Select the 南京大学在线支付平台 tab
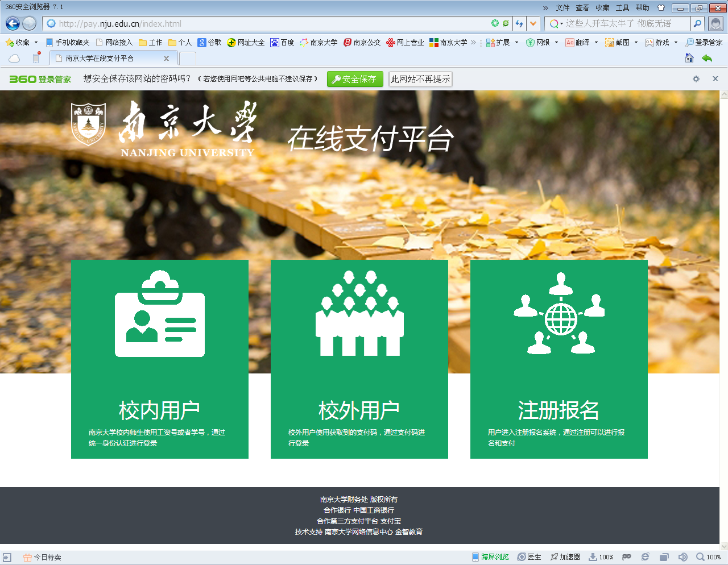Viewport: 728px width, 565px height. 108,59
